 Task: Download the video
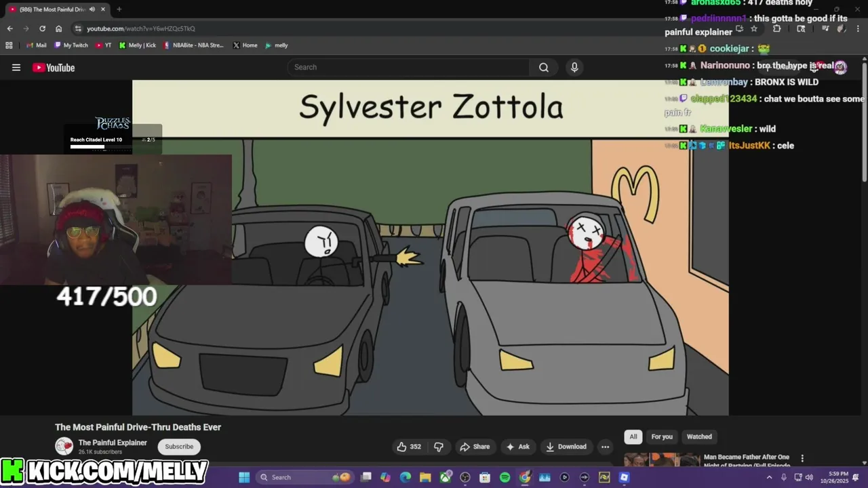[x=566, y=447]
